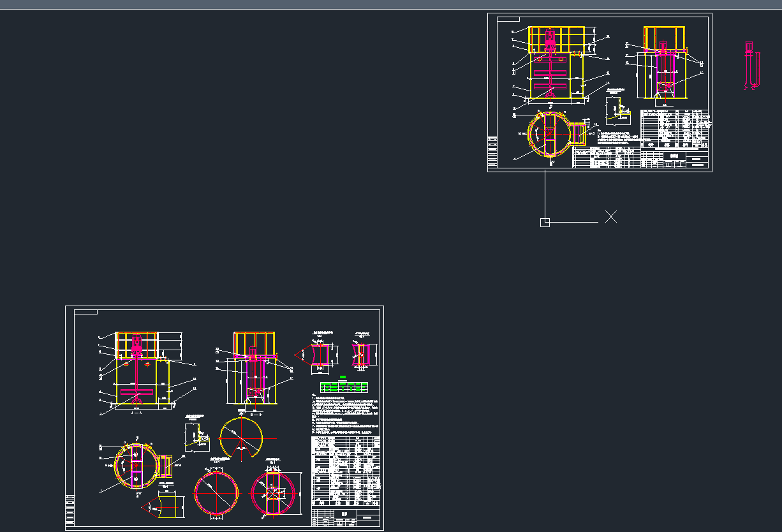Click the UCS origin square marker
This screenshot has width=782, height=532.
[x=545, y=222]
